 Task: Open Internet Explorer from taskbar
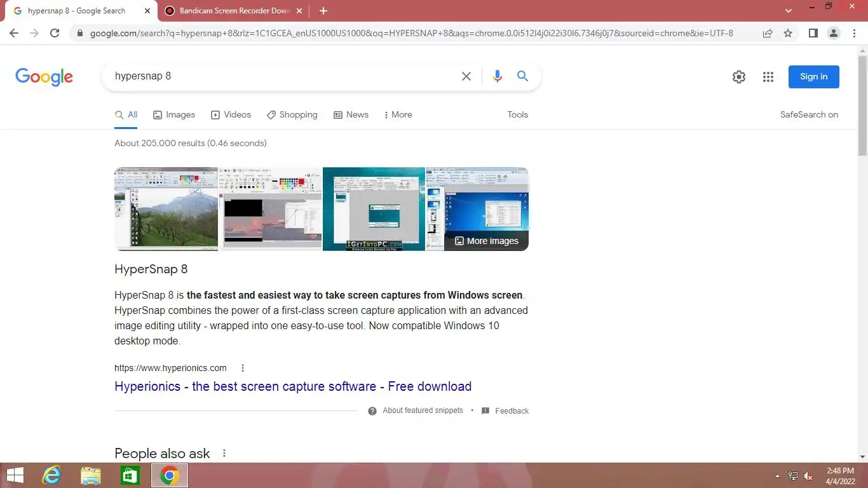tap(51, 475)
